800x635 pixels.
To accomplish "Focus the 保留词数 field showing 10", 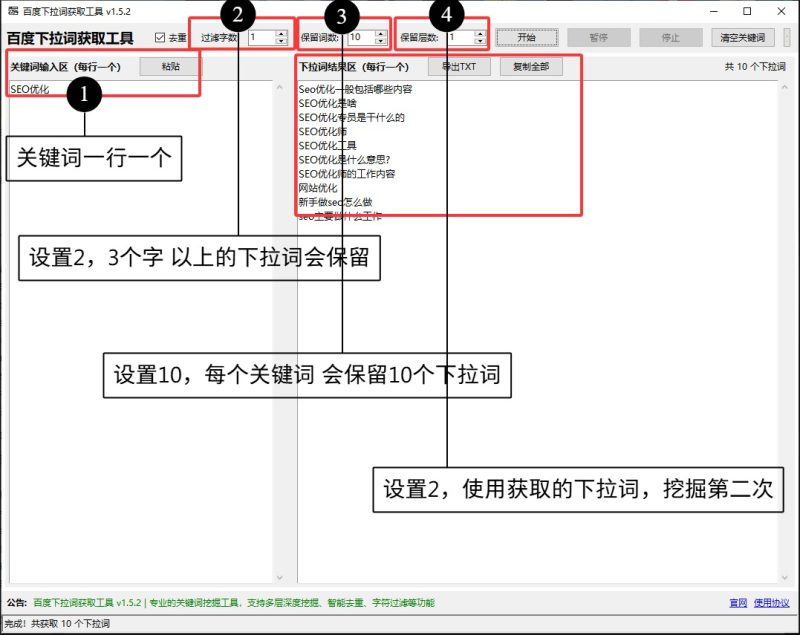I will pos(362,37).
